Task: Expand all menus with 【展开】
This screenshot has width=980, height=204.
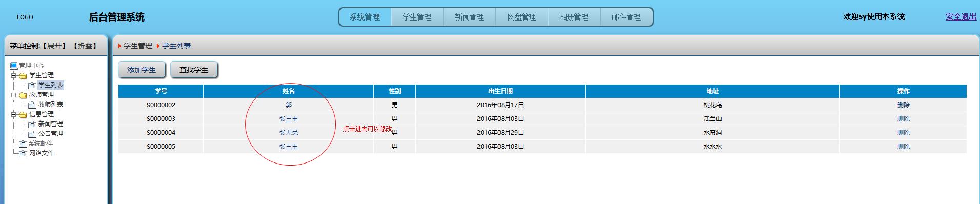Action: click(54, 46)
